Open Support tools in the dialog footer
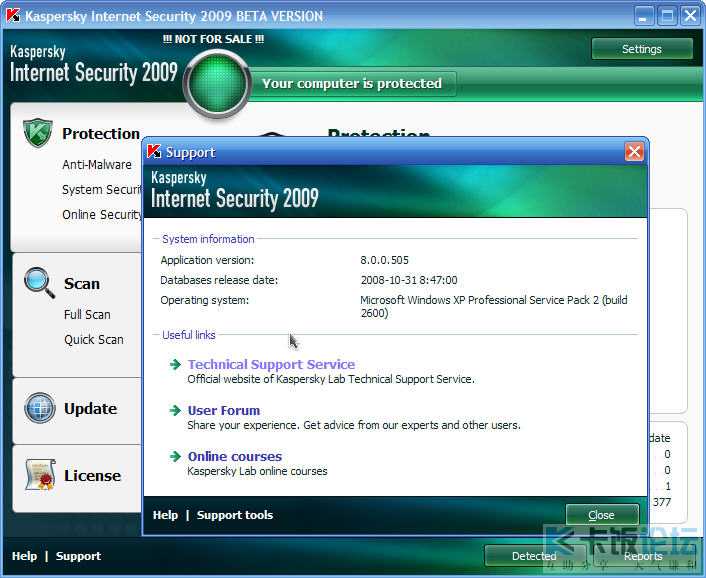The width and height of the screenshot is (706, 578). (235, 515)
